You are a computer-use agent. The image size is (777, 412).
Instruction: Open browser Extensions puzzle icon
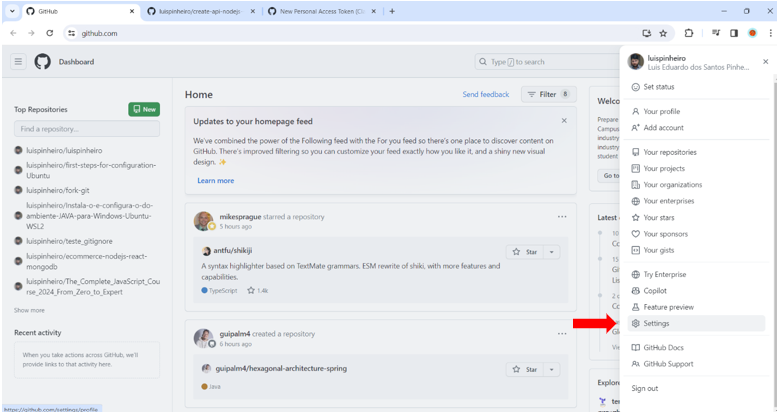(689, 33)
